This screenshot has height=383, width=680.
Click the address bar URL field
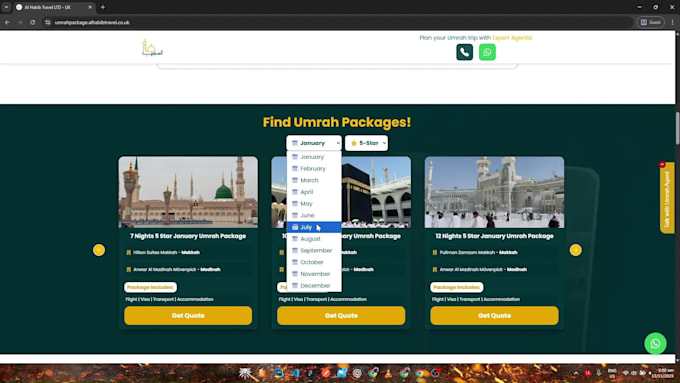(338, 22)
